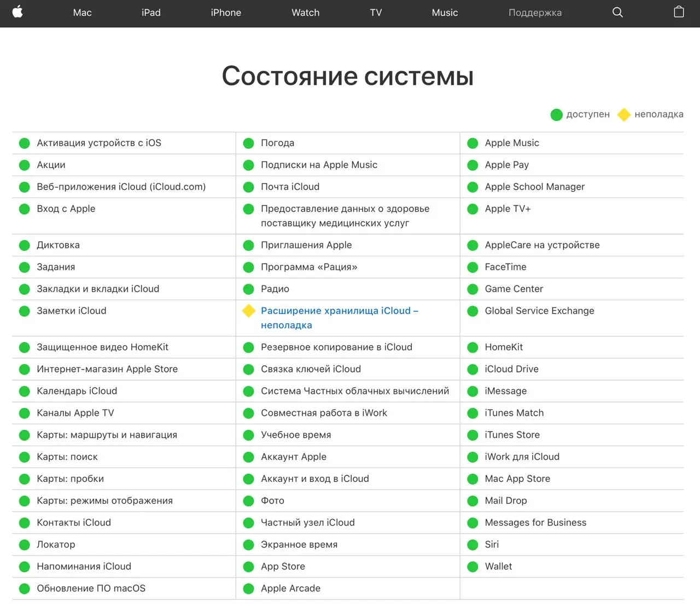
Task: Click green status dot beside App Store
Action: (x=248, y=567)
